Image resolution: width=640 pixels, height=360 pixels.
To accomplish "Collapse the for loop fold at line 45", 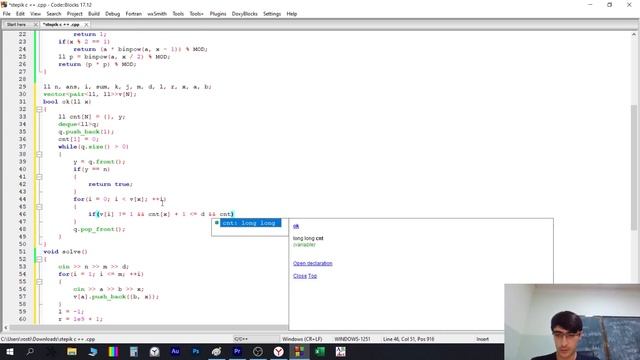I will [x=39, y=207].
